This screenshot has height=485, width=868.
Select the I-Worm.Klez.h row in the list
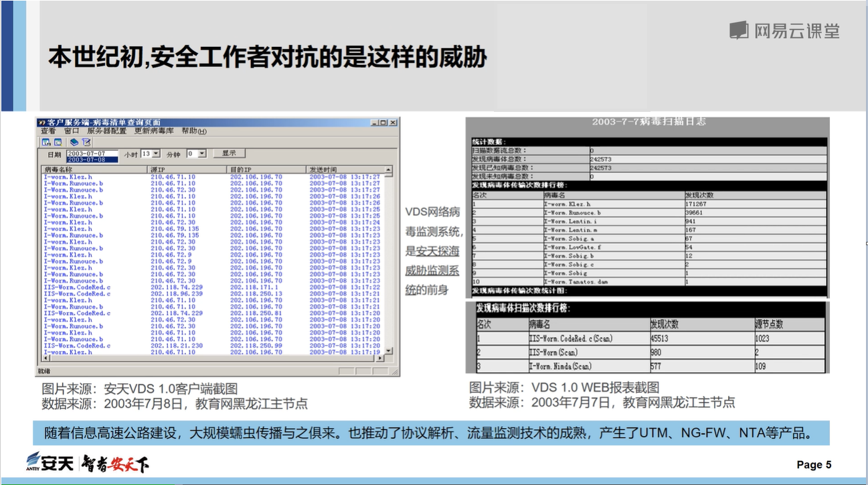coord(67,176)
